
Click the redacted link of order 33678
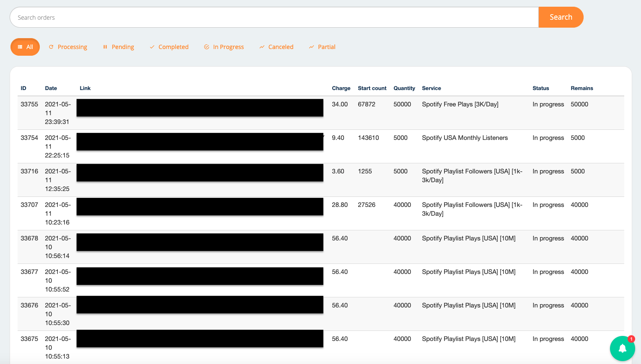tap(200, 242)
